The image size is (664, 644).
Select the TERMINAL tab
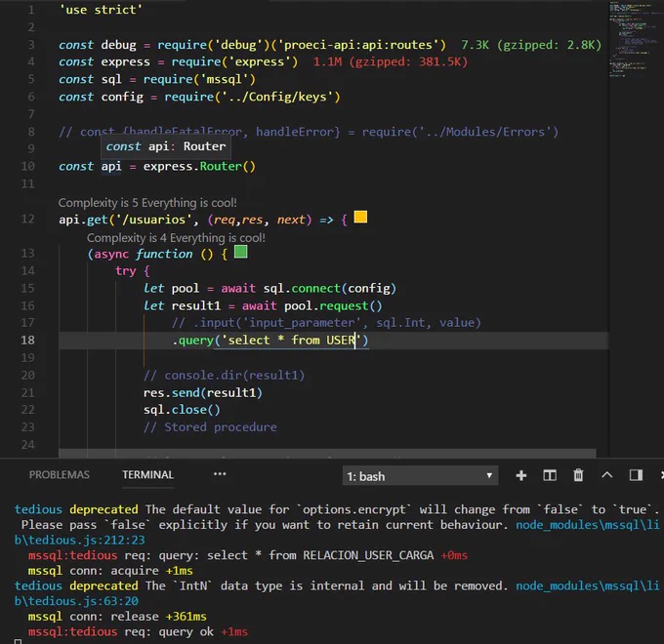(147, 475)
